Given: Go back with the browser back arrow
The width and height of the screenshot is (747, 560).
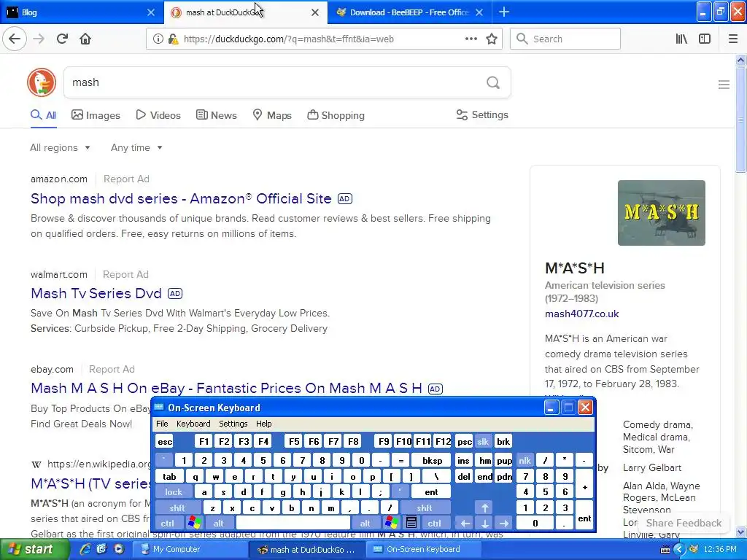Looking at the screenshot, I should [15, 39].
